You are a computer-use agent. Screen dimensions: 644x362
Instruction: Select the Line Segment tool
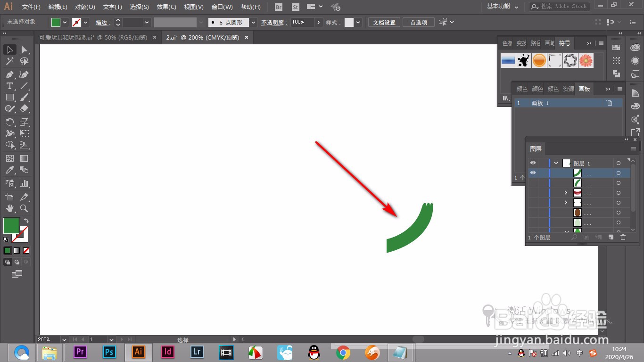(24, 86)
